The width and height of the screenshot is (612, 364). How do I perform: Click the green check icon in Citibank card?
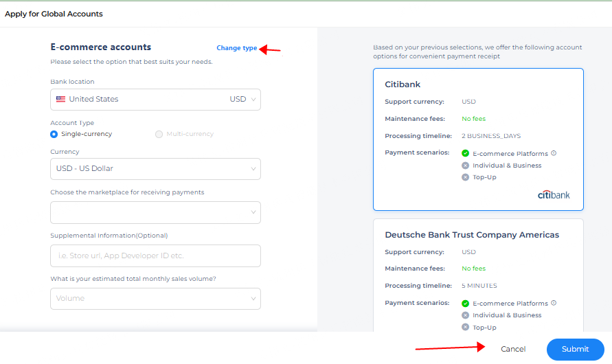pyautogui.click(x=465, y=153)
